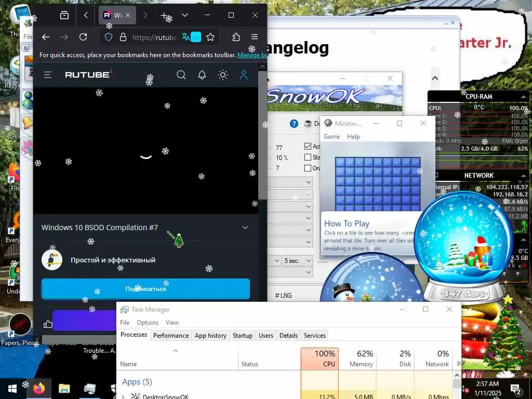Expand the video title description chevron
Viewport: 532px width, 399px height.
(x=245, y=228)
